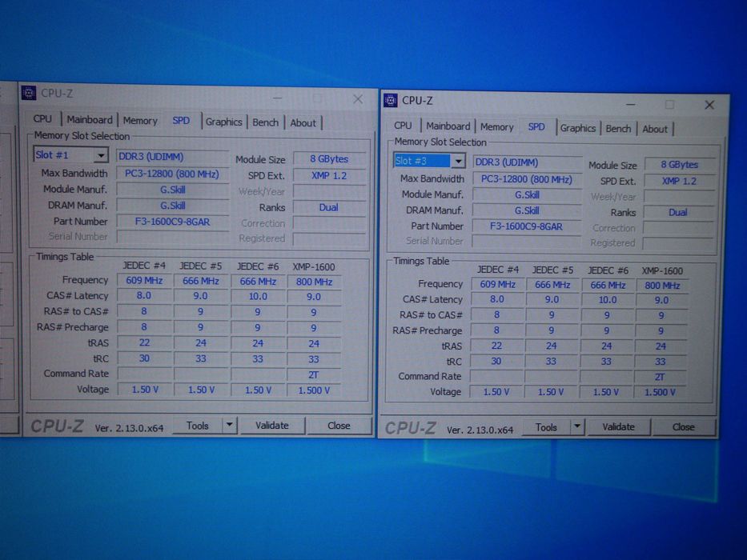Viewport: 747px width, 560px height.
Task: Select the SPD tab in the right window
Action: [x=536, y=126]
